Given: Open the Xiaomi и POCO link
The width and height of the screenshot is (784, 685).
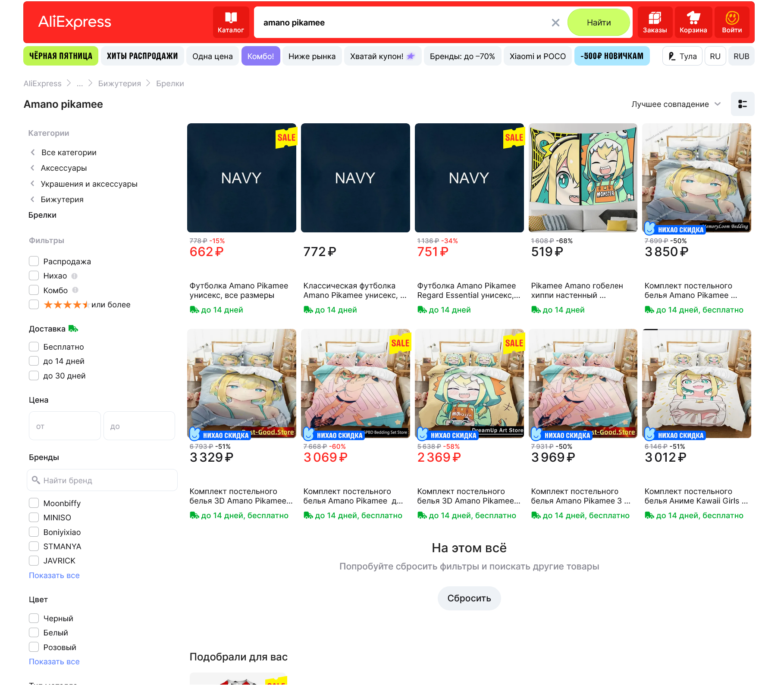Looking at the screenshot, I should (538, 56).
